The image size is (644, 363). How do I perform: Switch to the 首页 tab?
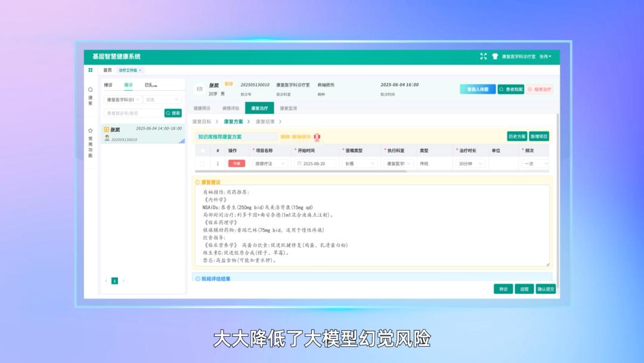[x=107, y=70]
